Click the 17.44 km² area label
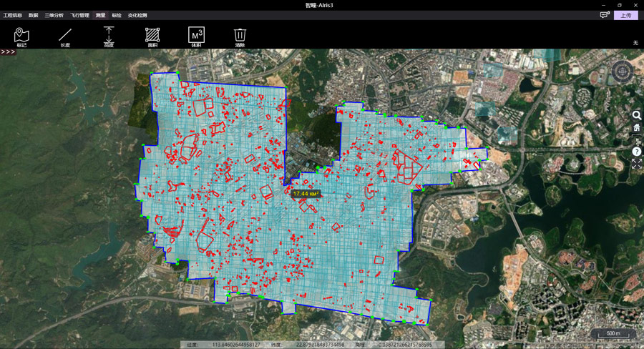Screen dimensions: 644x349 (x=305, y=193)
